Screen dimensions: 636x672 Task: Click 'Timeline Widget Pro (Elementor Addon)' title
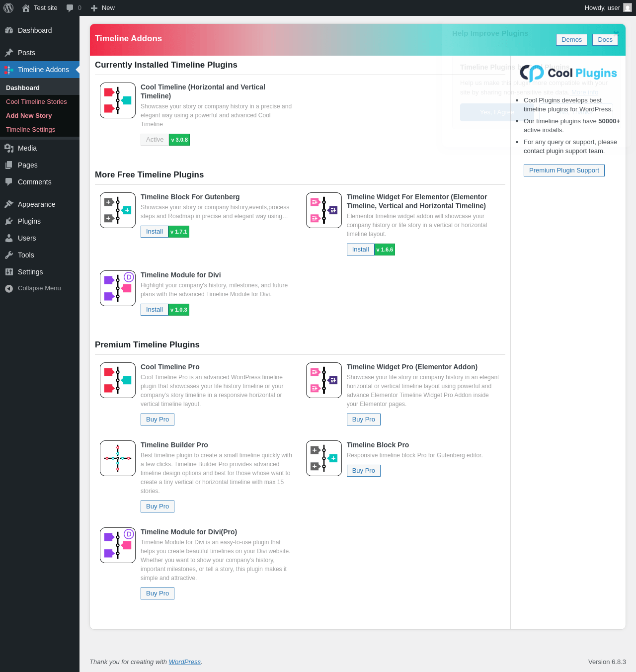(x=412, y=367)
